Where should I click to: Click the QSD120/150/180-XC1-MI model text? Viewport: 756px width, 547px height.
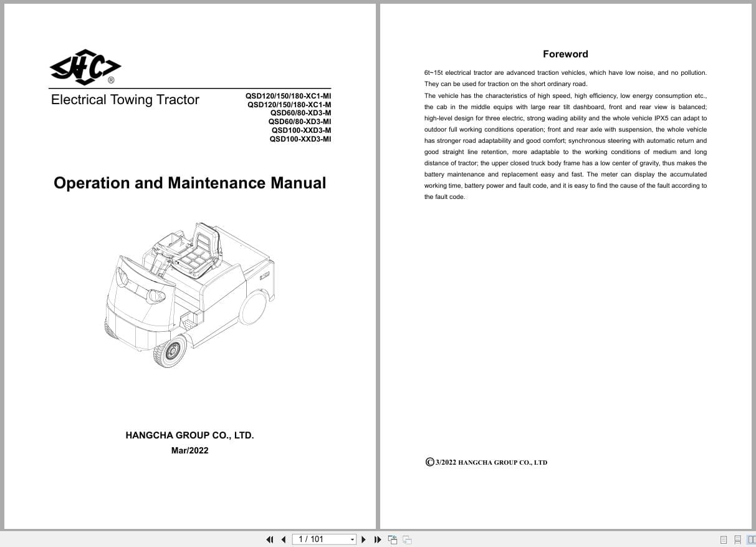click(289, 96)
